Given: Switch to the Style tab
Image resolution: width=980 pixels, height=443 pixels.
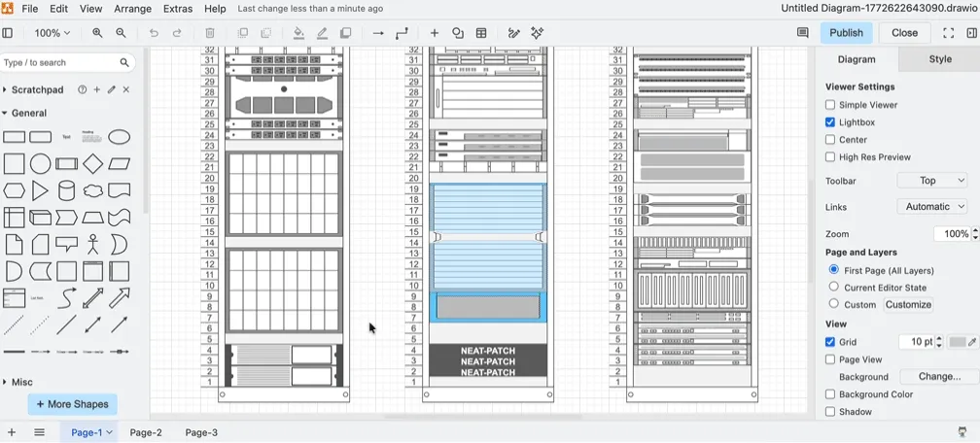Looking at the screenshot, I should [x=940, y=59].
